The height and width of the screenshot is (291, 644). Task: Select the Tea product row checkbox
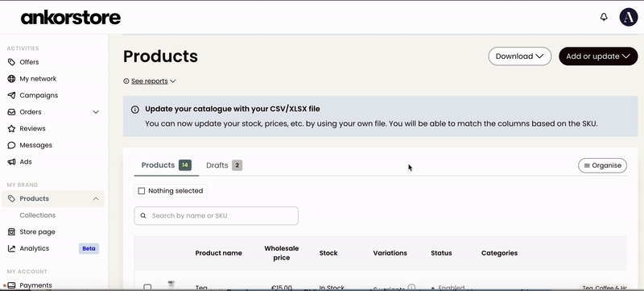147,287
